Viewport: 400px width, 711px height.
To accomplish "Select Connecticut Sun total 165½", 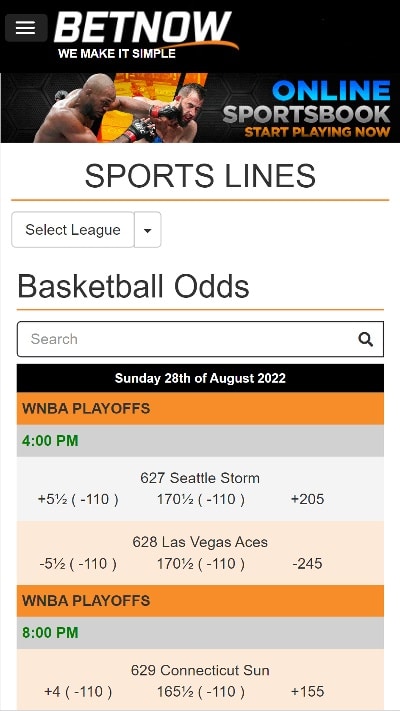I will pyautogui.click(x=201, y=692).
